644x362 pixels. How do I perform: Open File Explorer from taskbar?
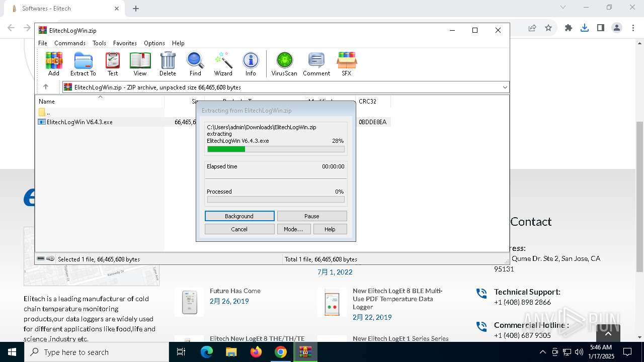point(231,352)
